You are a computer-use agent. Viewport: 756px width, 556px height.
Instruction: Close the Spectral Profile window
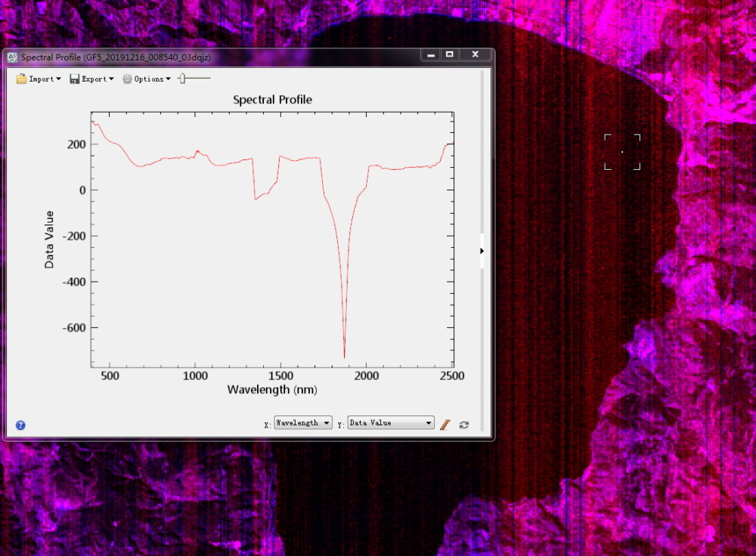[x=475, y=54]
